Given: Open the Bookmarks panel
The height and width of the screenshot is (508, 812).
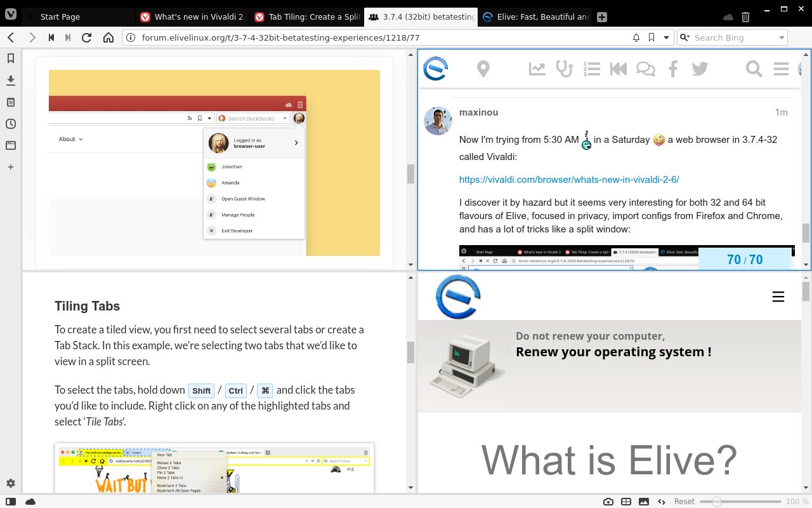Looking at the screenshot, I should click(x=11, y=58).
